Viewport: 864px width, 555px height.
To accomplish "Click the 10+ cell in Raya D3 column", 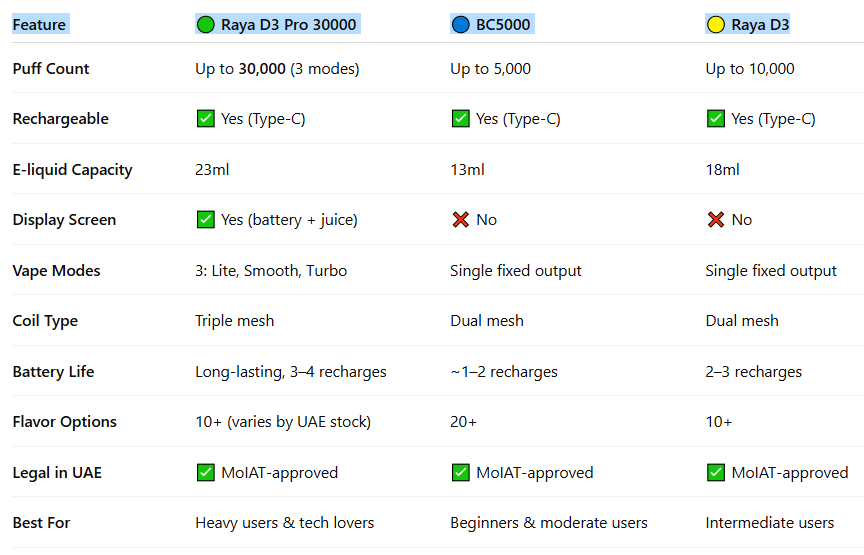I will click(x=719, y=422).
